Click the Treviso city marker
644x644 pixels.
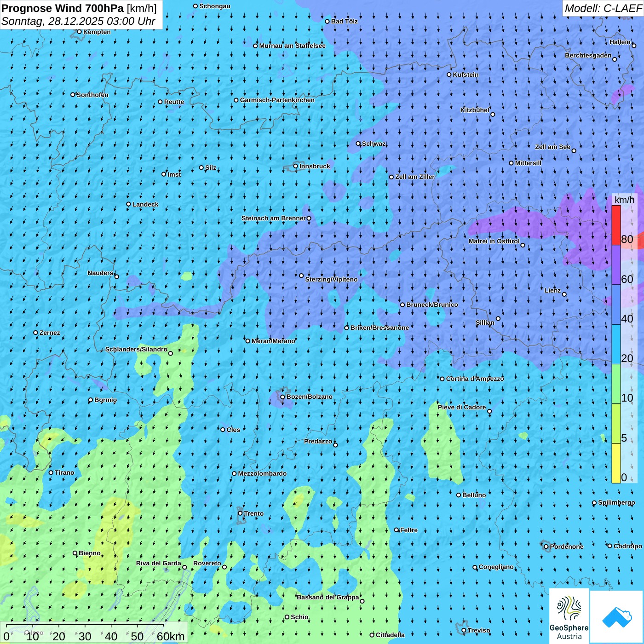click(x=464, y=631)
